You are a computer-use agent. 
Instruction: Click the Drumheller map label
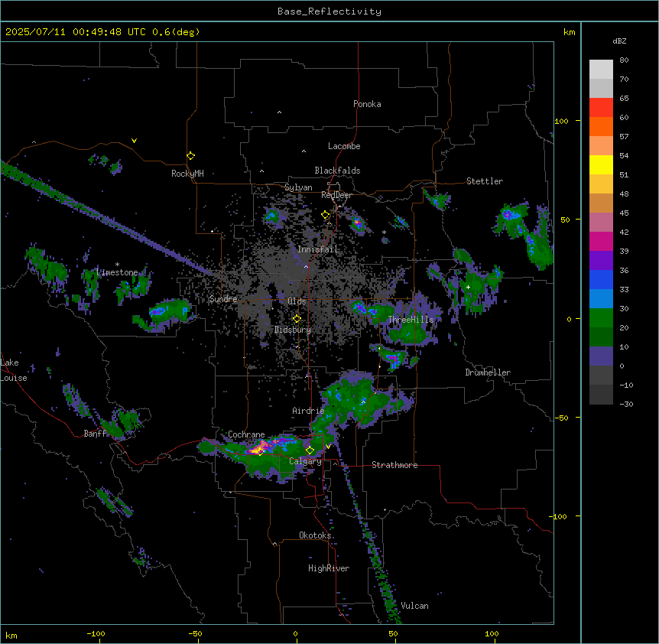tap(488, 372)
